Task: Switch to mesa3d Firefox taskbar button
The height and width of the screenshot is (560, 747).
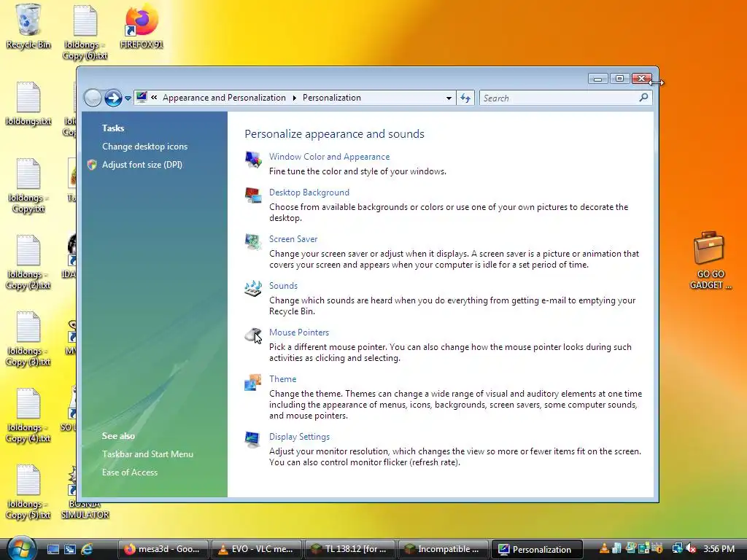Action: click(x=163, y=549)
